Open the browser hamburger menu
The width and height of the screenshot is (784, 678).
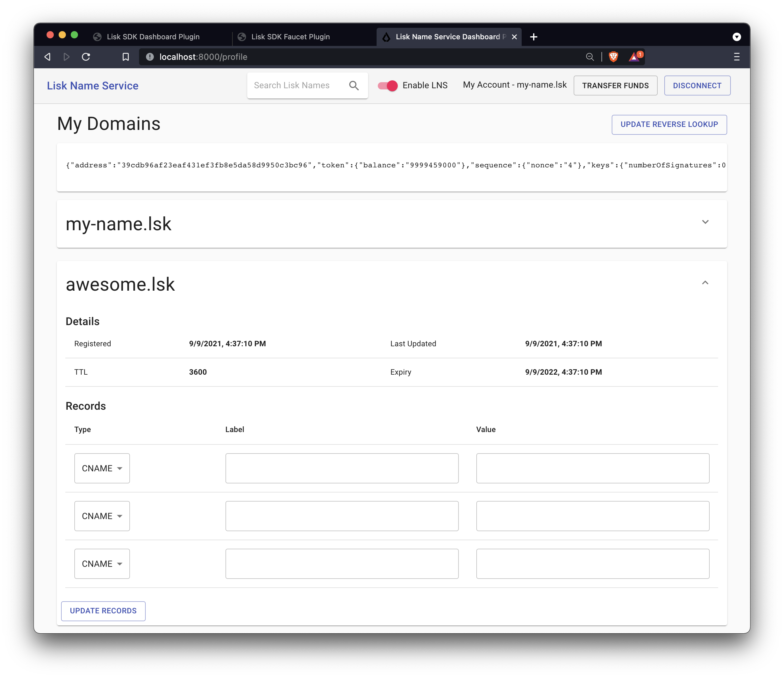(x=736, y=57)
